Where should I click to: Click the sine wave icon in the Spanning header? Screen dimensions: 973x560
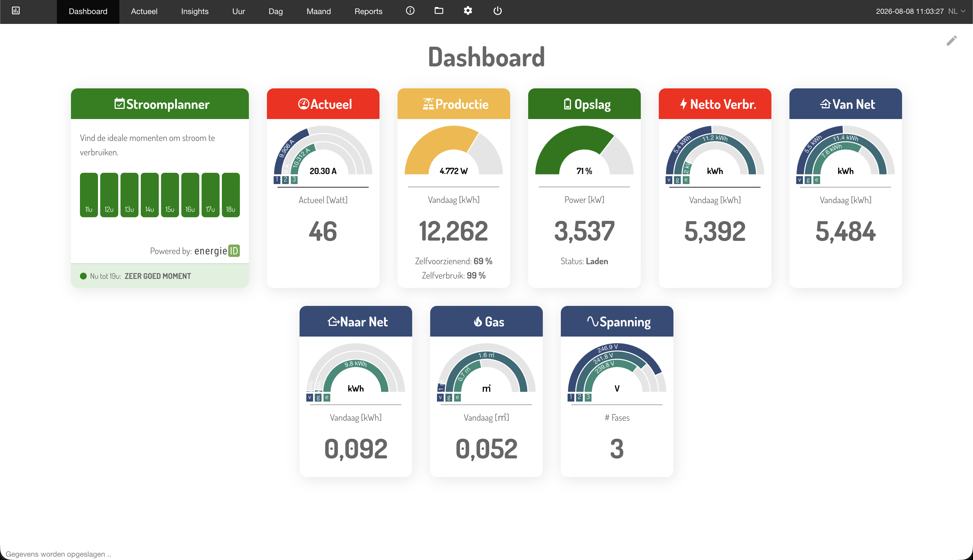592,321
